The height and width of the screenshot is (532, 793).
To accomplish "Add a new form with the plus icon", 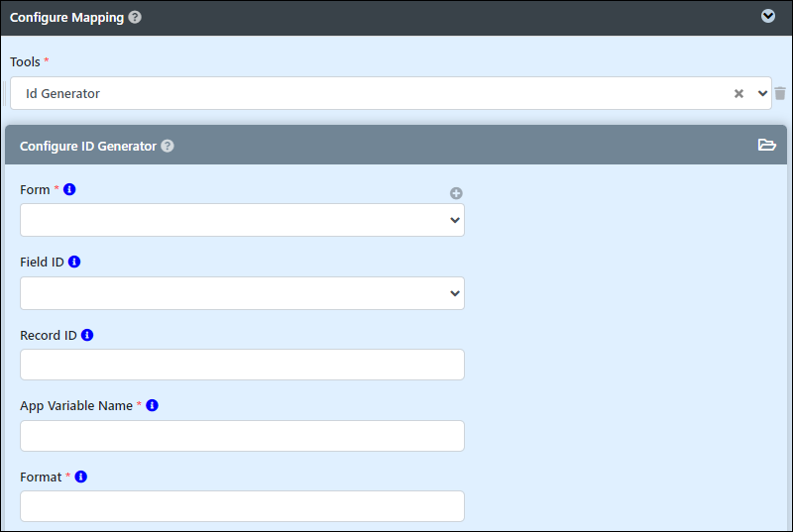I will tap(456, 193).
